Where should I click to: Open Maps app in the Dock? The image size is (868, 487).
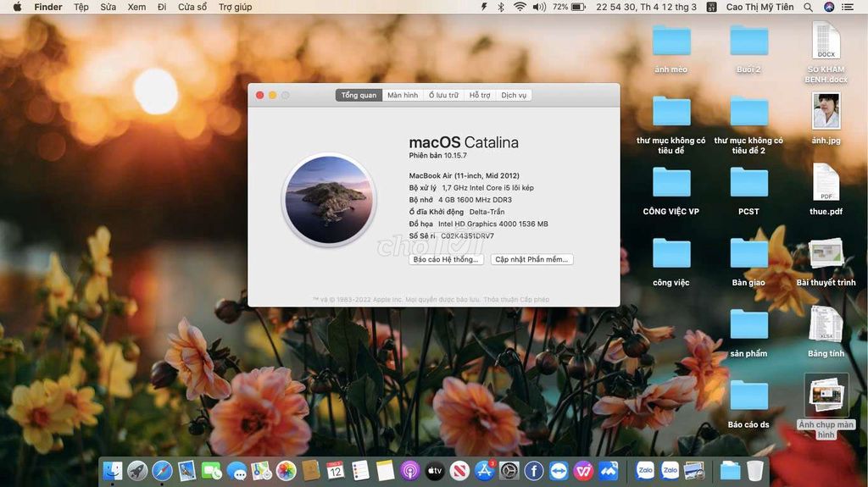(x=261, y=471)
